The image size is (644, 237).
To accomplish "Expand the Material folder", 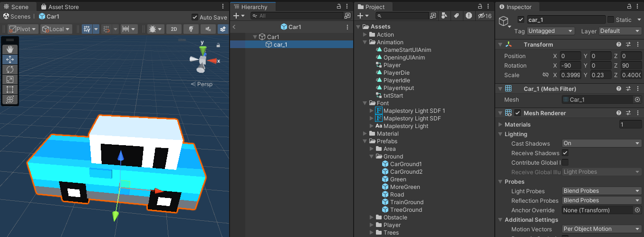I will tap(365, 134).
